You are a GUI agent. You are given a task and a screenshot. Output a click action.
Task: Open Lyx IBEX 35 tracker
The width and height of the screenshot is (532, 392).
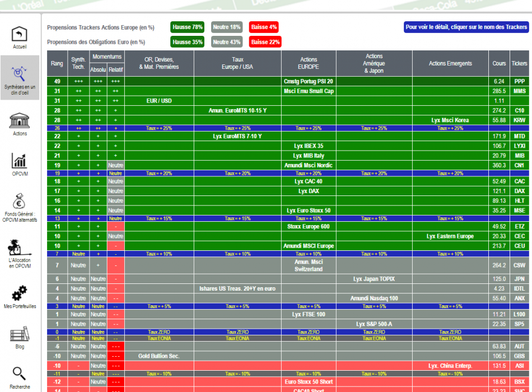point(309,146)
